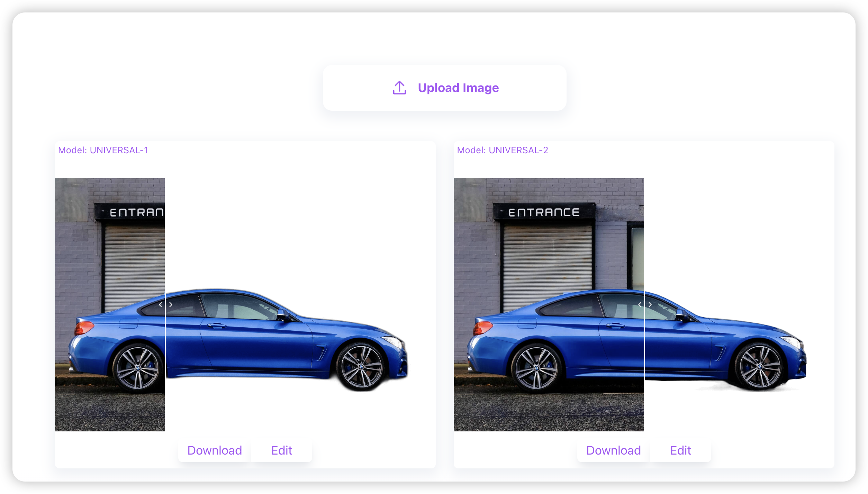Click the Model: UNIVERSAL-2 label

(503, 150)
